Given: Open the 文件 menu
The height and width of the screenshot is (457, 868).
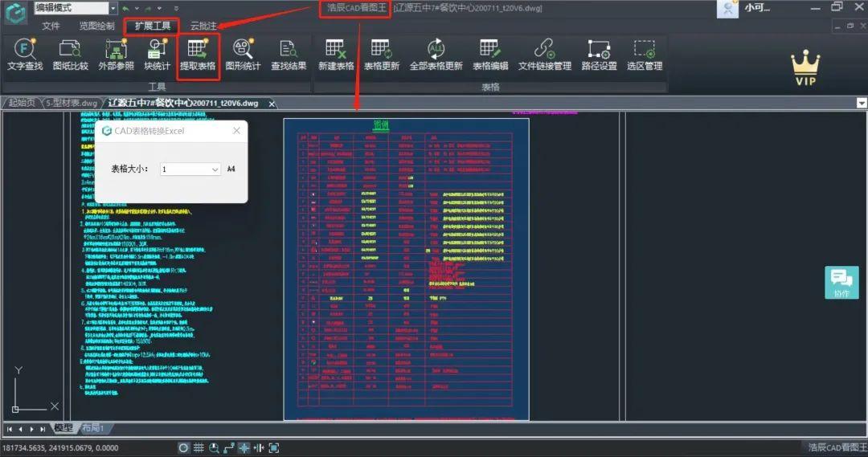Looking at the screenshot, I should tap(51, 26).
